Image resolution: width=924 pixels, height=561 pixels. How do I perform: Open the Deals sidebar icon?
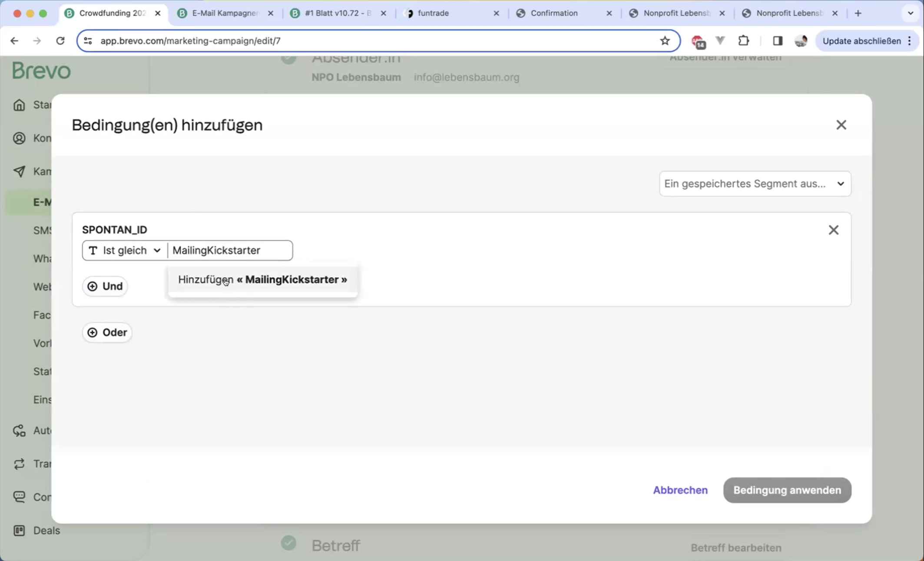tap(19, 530)
